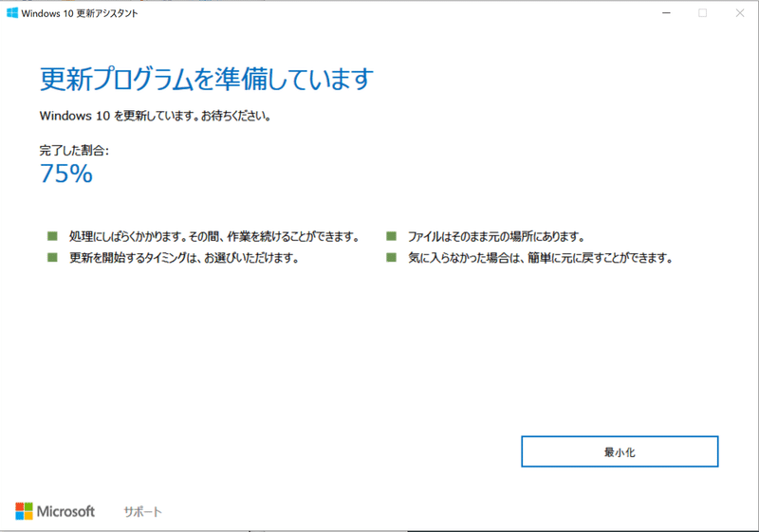Minimize the update assistant window

click(x=667, y=13)
